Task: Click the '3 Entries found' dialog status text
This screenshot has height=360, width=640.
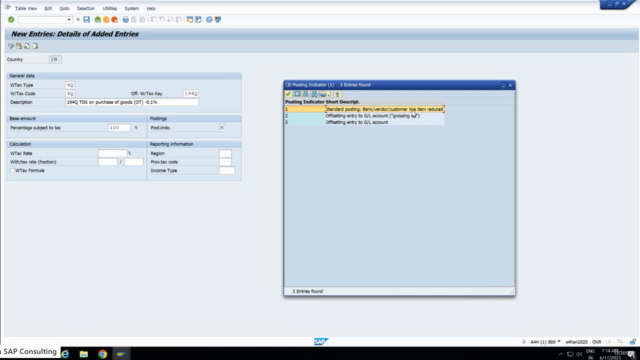Action: click(307, 291)
